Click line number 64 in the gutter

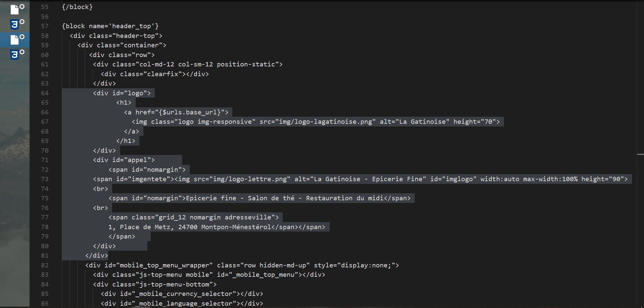(45, 93)
